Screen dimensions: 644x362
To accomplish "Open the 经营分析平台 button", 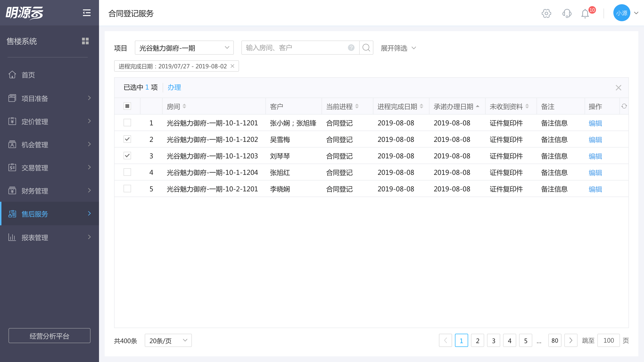I will tap(50, 336).
